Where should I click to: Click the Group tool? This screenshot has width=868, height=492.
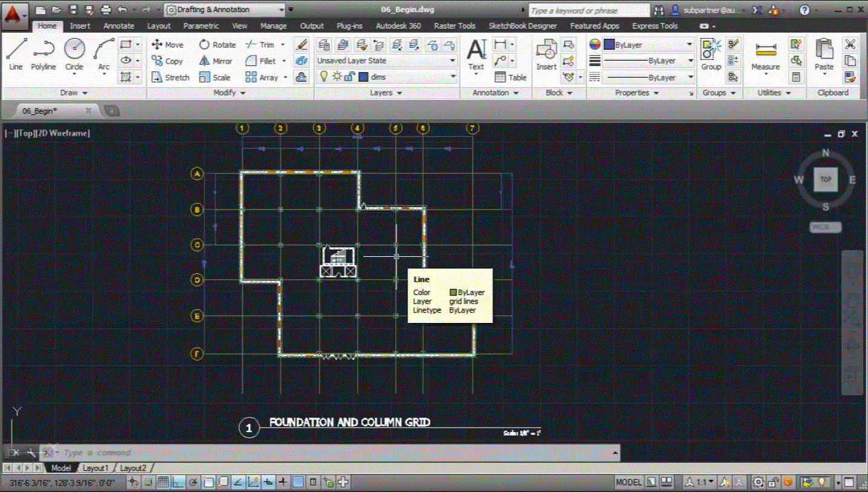[711, 55]
